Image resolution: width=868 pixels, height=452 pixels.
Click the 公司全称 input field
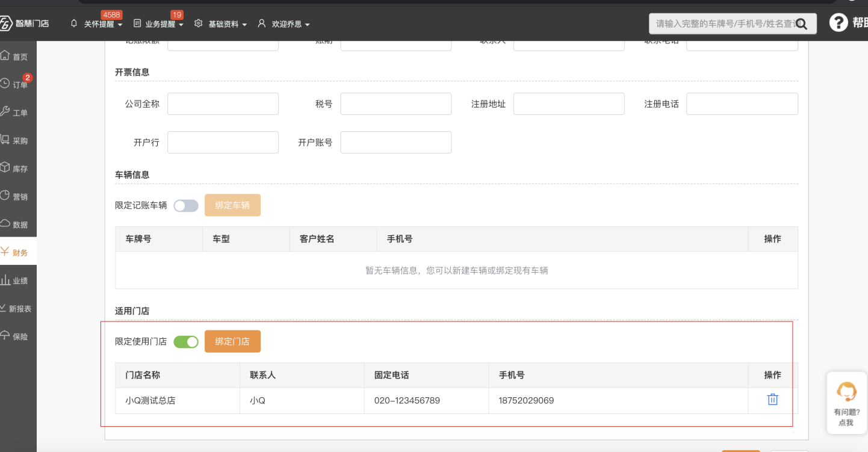pyautogui.click(x=223, y=104)
